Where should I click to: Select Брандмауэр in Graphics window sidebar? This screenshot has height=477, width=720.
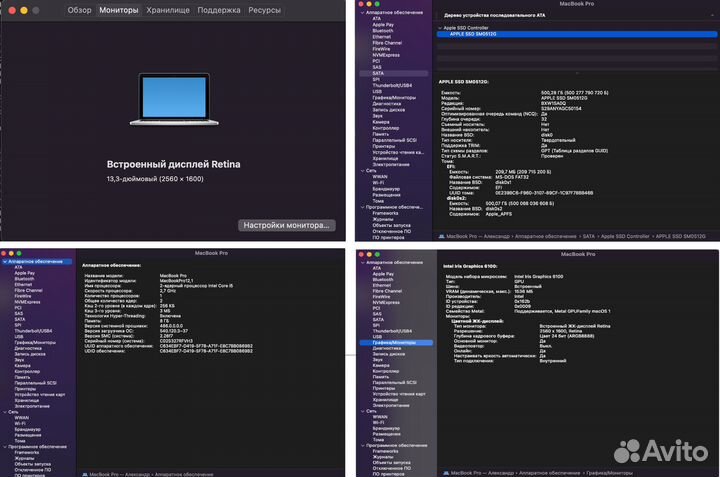pyautogui.click(x=386, y=428)
